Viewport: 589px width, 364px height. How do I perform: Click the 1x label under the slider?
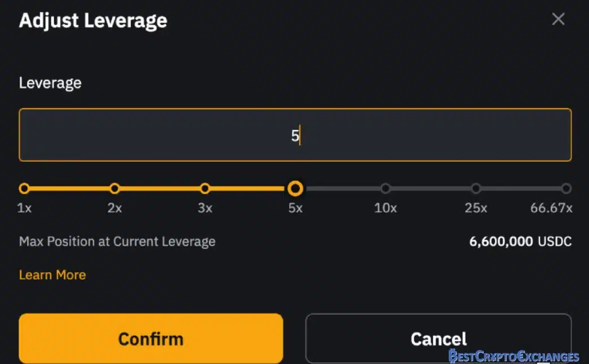pos(24,208)
